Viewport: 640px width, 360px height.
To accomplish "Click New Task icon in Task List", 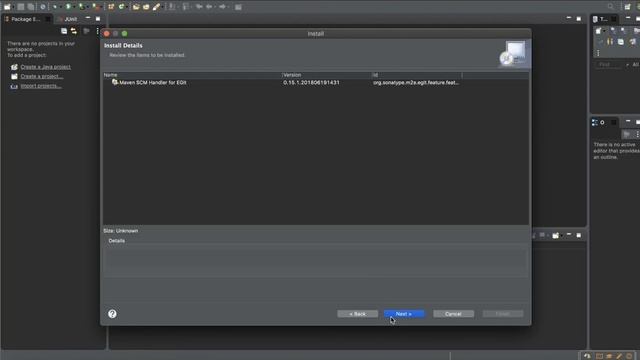I will click(598, 31).
